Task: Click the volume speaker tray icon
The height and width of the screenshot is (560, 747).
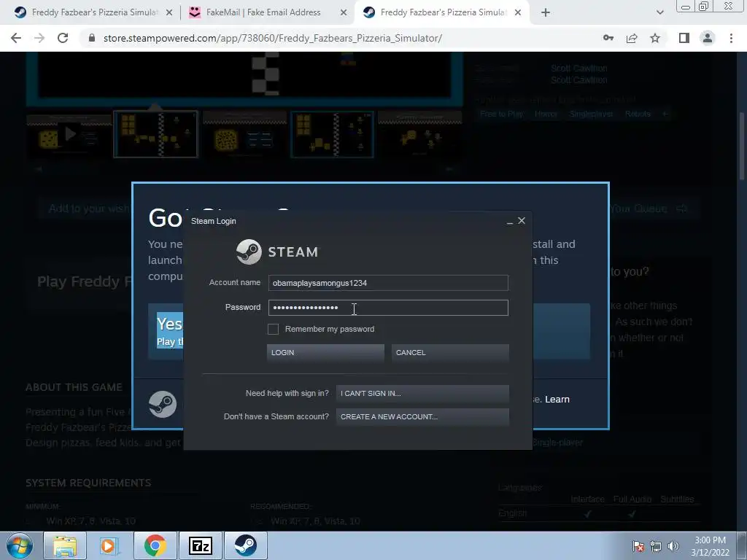Action: click(x=673, y=546)
